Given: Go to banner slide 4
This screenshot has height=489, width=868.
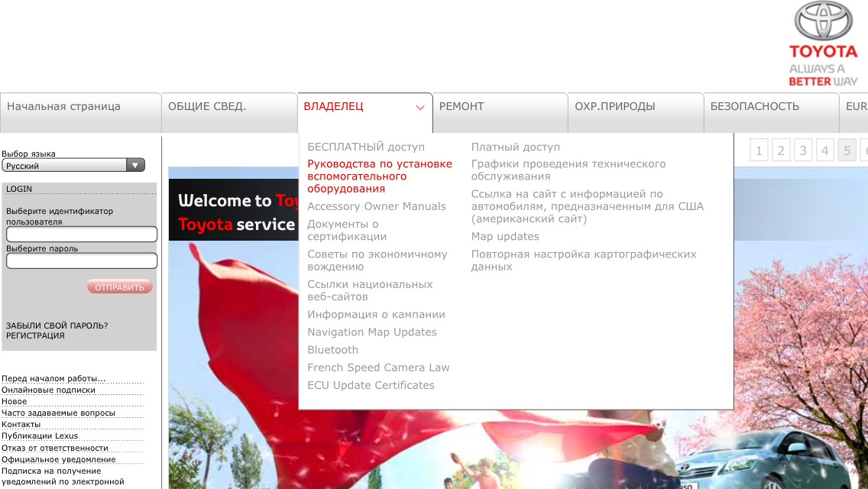Looking at the screenshot, I should click(824, 150).
